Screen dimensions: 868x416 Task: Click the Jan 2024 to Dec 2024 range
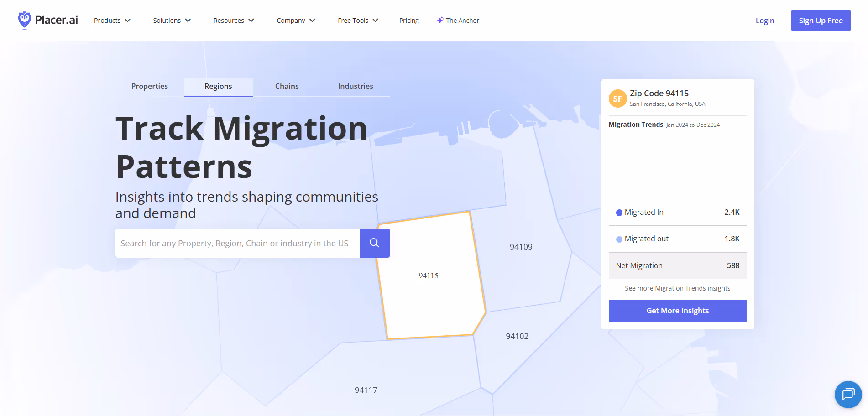click(693, 125)
